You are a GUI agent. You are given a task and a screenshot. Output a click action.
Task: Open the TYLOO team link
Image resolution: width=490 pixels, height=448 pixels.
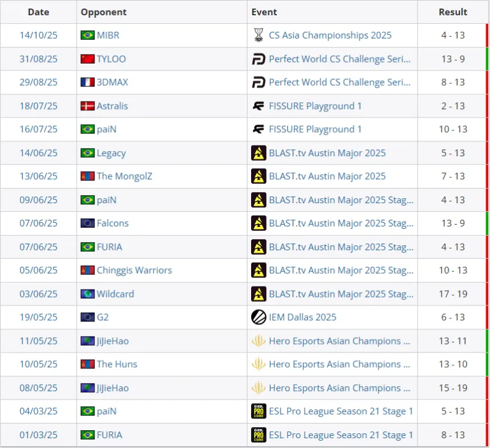(x=111, y=59)
